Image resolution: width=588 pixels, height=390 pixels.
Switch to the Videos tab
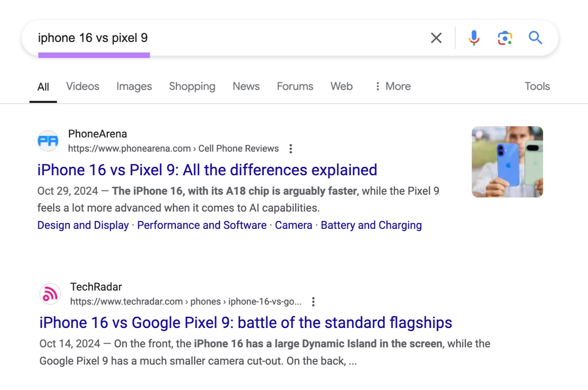[x=83, y=86]
